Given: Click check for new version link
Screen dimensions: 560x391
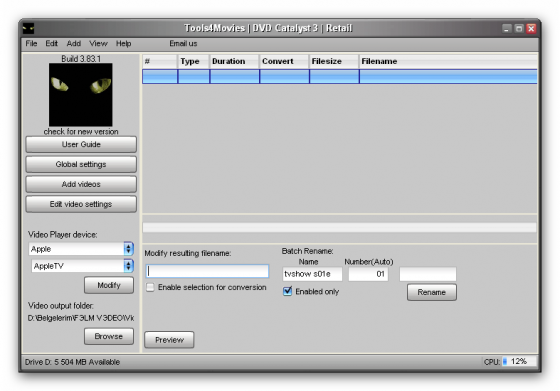Looking at the screenshot, I should click(x=81, y=131).
